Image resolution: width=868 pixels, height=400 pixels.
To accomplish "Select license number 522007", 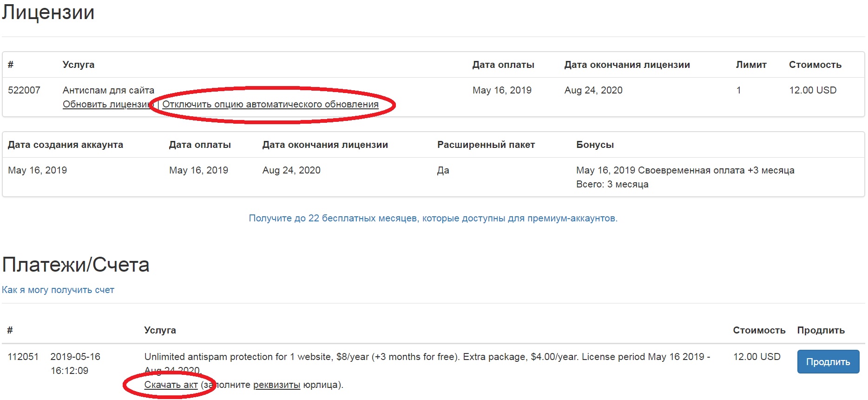I will coord(24,90).
